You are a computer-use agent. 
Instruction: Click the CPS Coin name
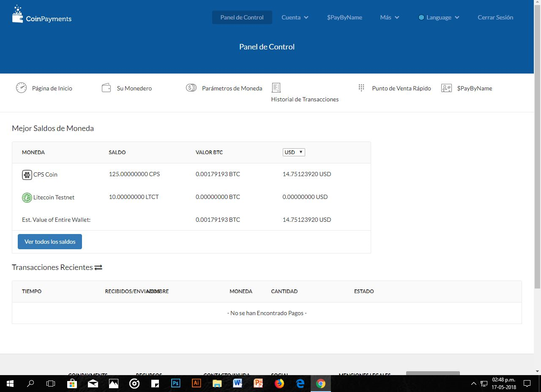[45, 174]
